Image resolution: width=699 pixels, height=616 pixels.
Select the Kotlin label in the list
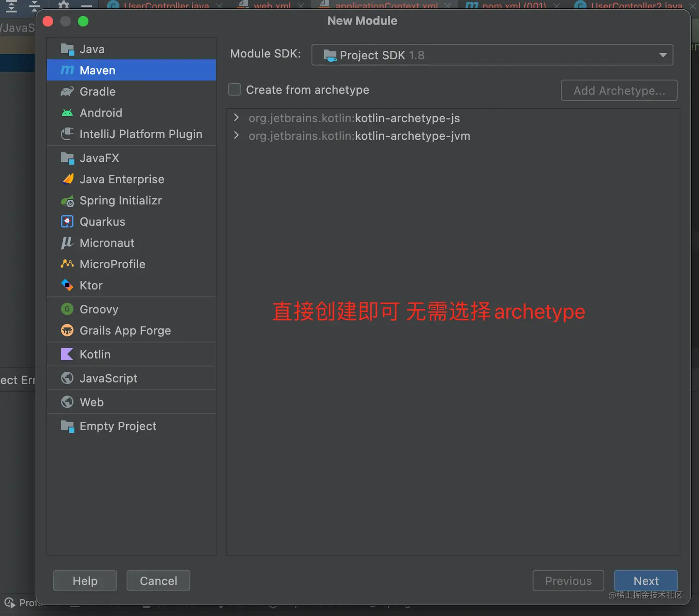pos(95,354)
